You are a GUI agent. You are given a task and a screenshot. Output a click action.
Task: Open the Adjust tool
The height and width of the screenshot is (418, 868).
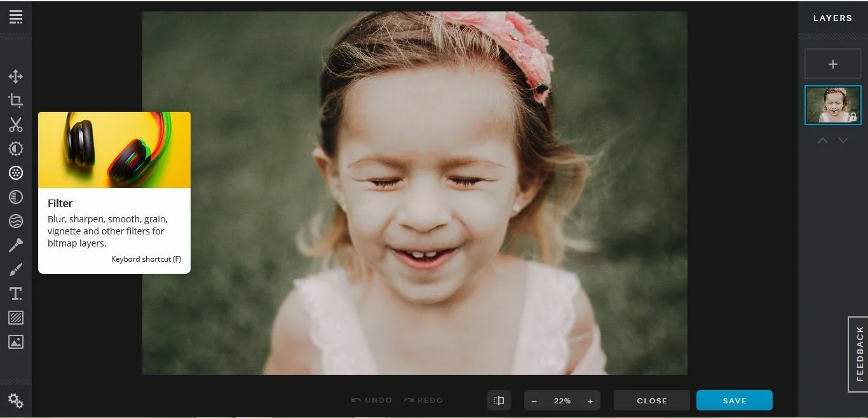click(16, 149)
